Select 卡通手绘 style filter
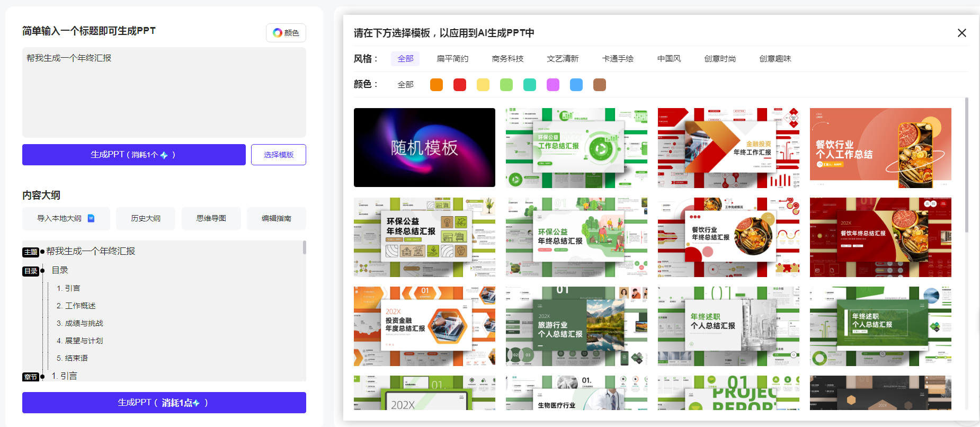980x427 pixels. click(618, 59)
